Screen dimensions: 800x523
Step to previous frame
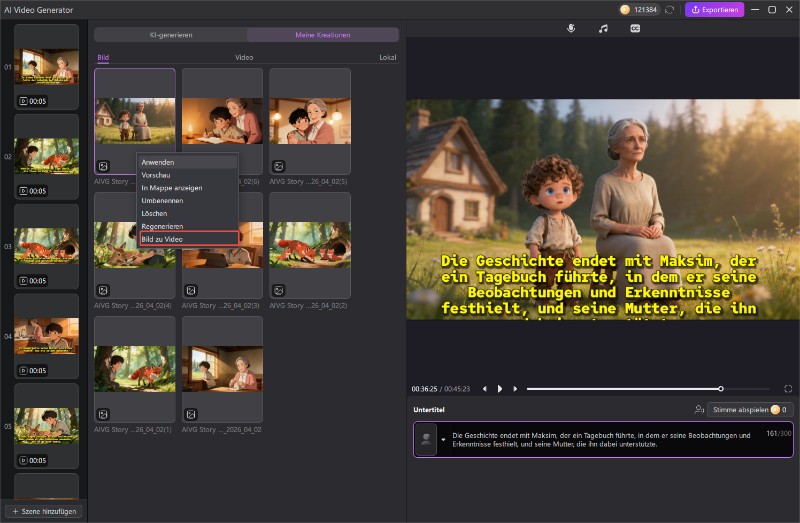click(485, 388)
